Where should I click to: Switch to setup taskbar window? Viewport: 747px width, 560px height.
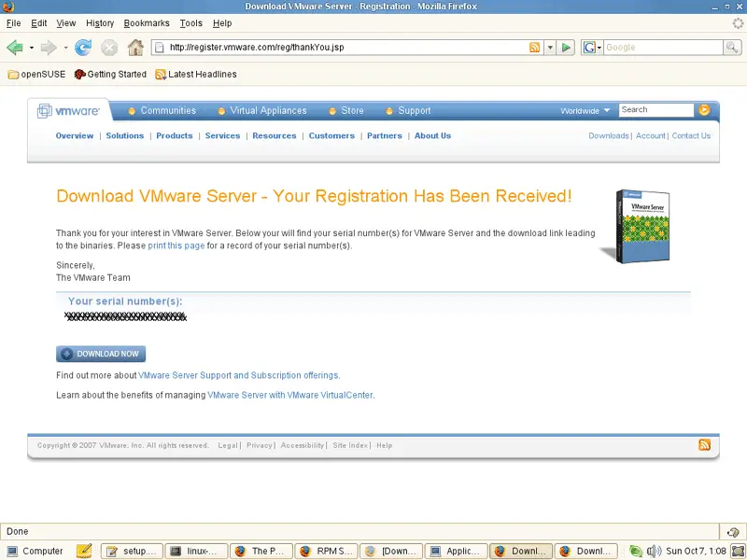click(x=132, y=551)
